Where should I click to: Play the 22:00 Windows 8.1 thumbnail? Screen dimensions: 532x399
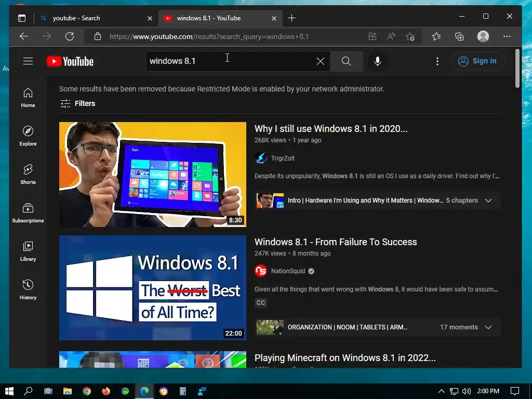(152, 288)
